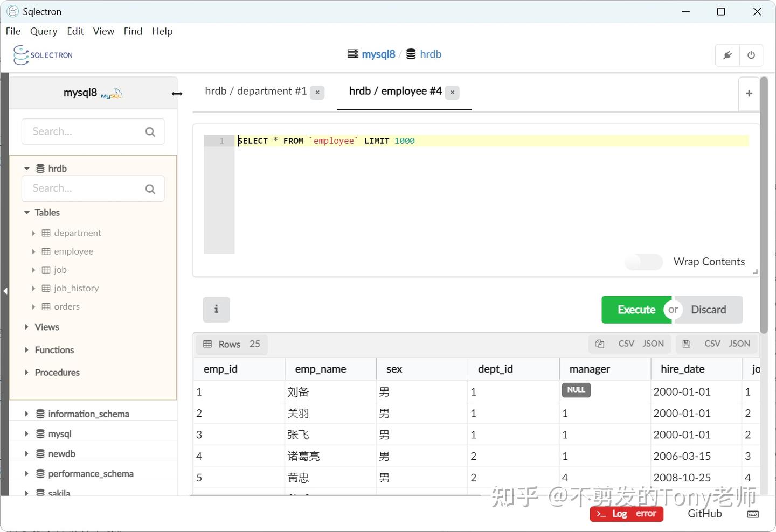Expand the department table node
This screenshot has width=776, height=532.
tap(33, 233)
